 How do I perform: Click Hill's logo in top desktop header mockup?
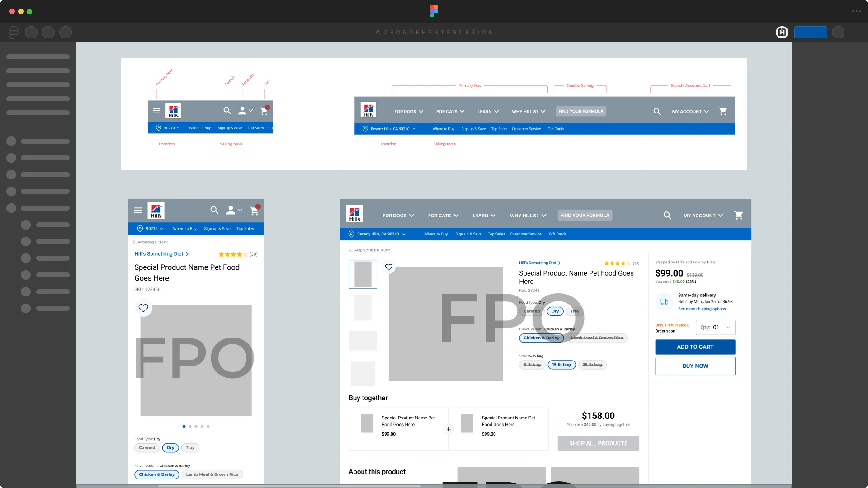point(368,110)
